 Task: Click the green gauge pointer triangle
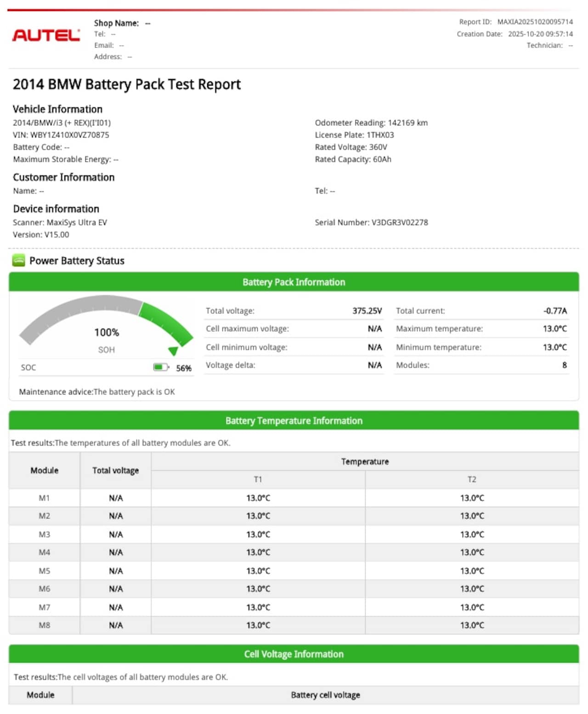coord(173,351)
